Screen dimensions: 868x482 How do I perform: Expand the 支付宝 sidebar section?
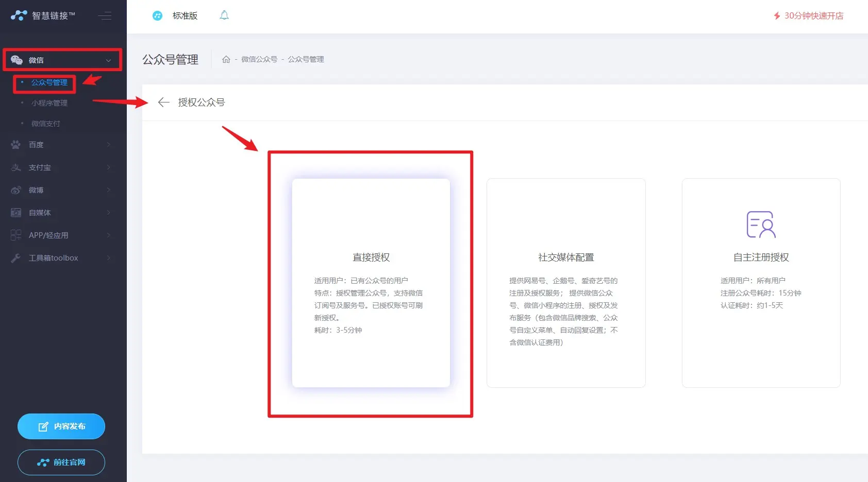(61, 167)
